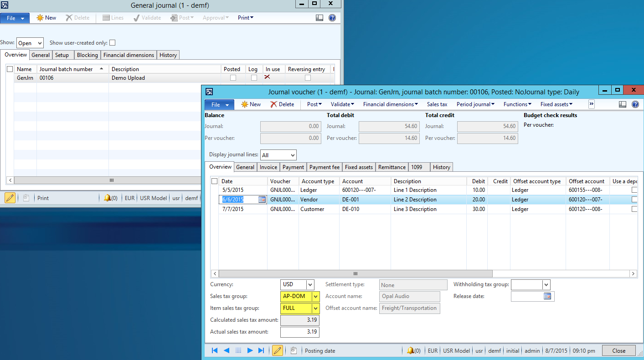
Task: Click the help icon in Journal voucher window
Action: (635, 104)
